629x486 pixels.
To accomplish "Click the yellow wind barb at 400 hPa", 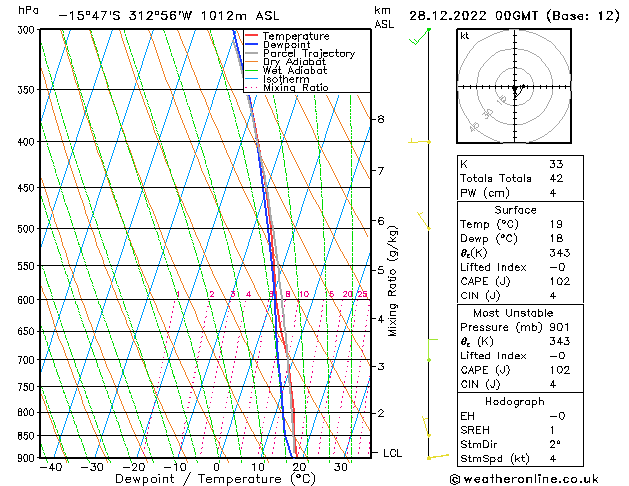I will (420, 141).
